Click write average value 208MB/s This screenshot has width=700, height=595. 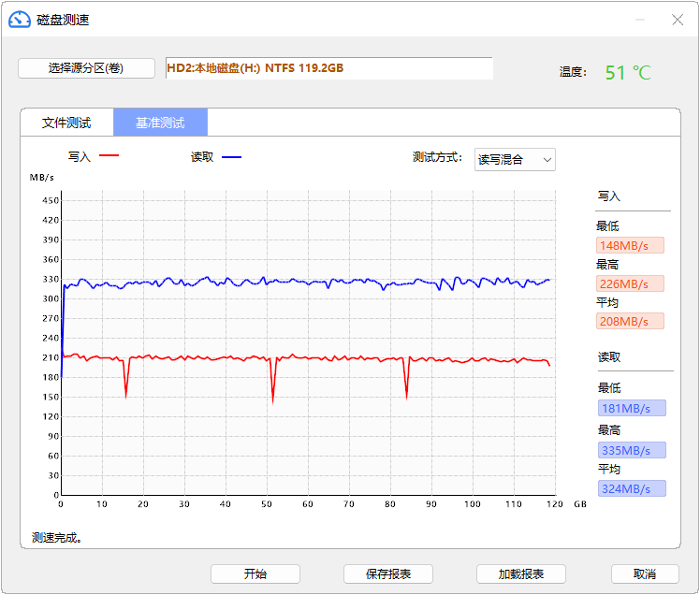pos(630,321)
